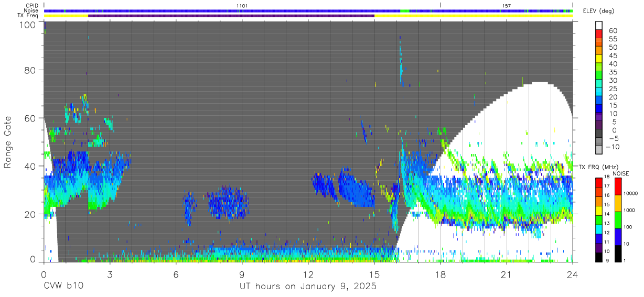Click ELEV legend value 30
The height and width of the screenshot is (297, 644).
pos(613,81)
